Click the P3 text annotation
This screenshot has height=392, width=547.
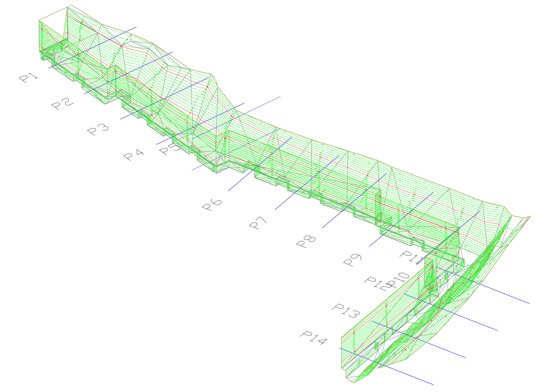(x=98, y=130)
